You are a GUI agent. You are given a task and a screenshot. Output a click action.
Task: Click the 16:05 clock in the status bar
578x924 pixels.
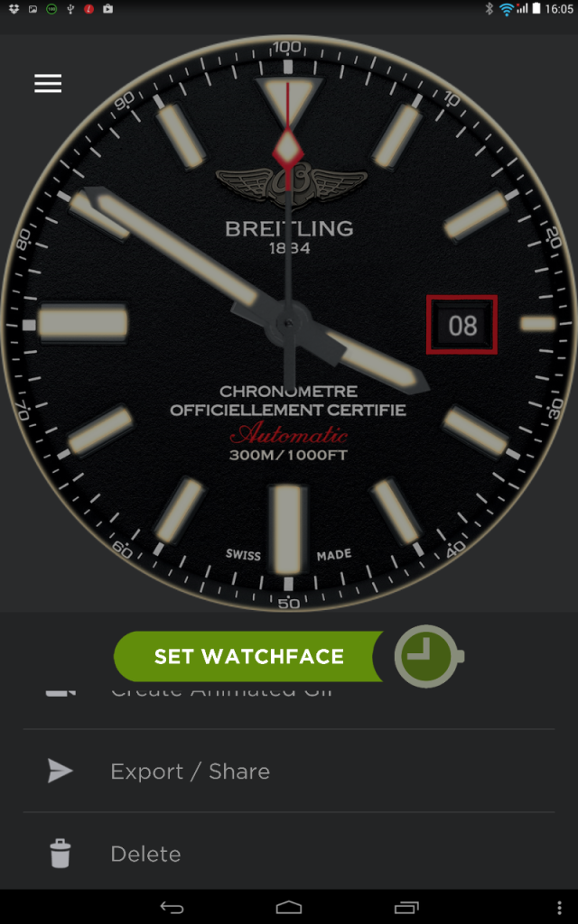coord(559,9)
